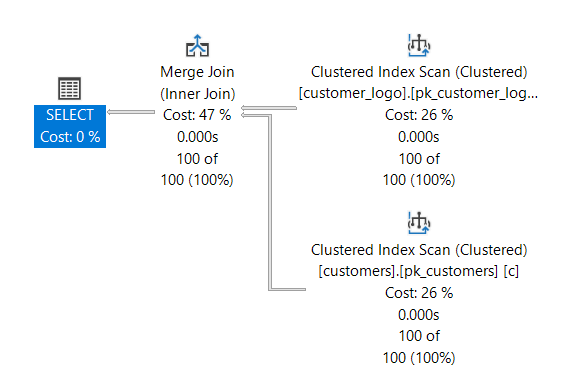Click Merge Join Cost: 47 % text
This screenshot has height=390, width=585.
click(x=197, y=115)
